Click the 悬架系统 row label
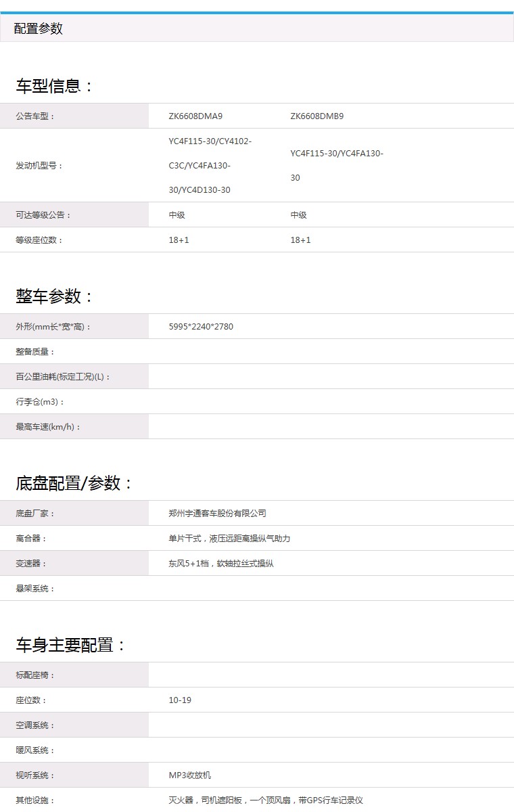514x812 pixels. [36, 589]
